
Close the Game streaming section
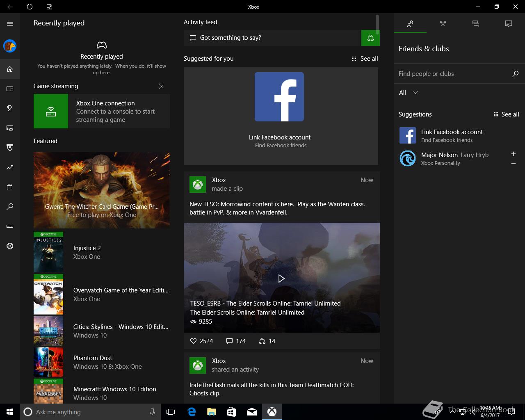point(161,86)
